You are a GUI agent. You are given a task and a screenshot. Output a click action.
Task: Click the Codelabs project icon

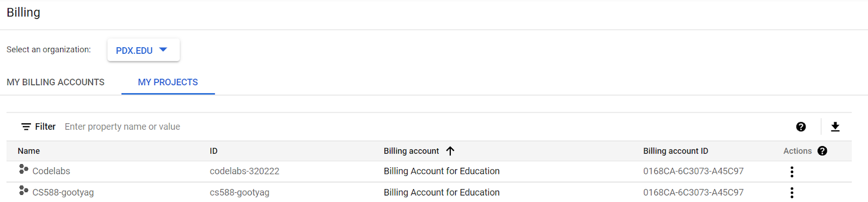23,169
